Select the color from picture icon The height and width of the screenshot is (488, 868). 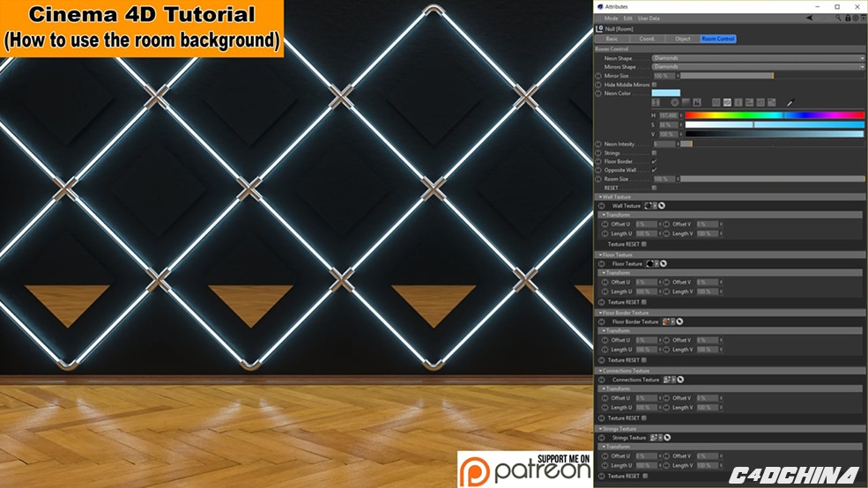697,102
